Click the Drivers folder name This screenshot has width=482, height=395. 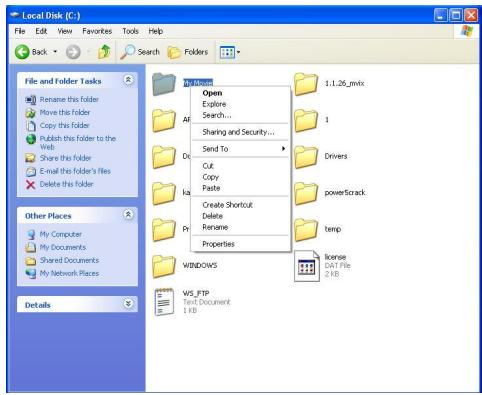point(336,156)
